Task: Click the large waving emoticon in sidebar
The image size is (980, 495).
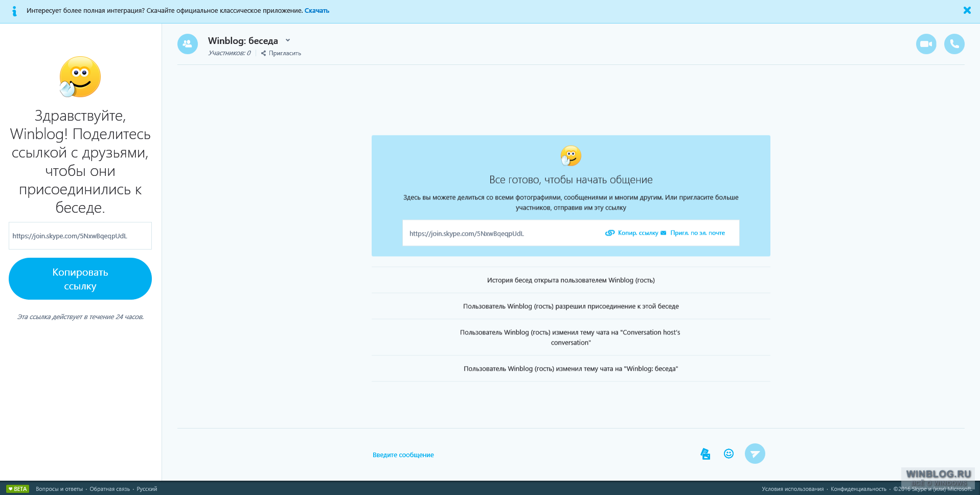Action: pyautogui.click(x=80, y=77)
